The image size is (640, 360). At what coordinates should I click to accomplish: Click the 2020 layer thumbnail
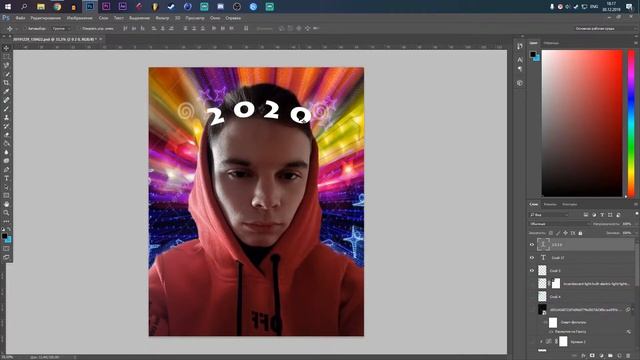(543, 244)
